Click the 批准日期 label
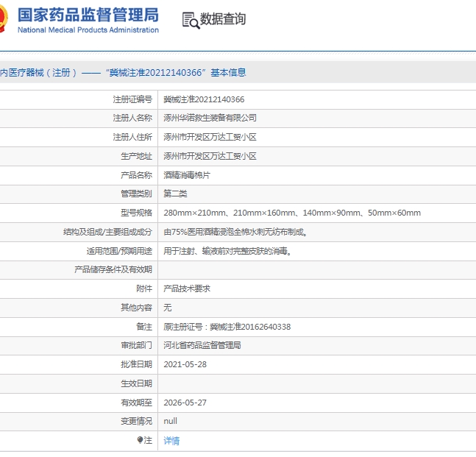Image resolution: width=476 pixels, height=457 pixels. coord(136,364)
